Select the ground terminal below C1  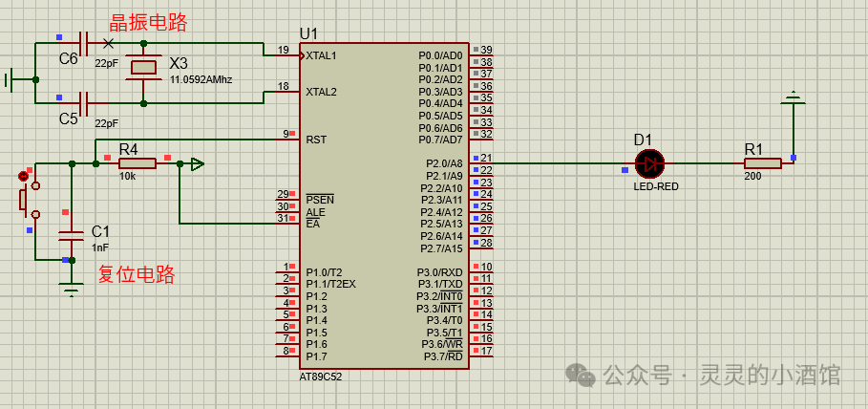[72, 290]
